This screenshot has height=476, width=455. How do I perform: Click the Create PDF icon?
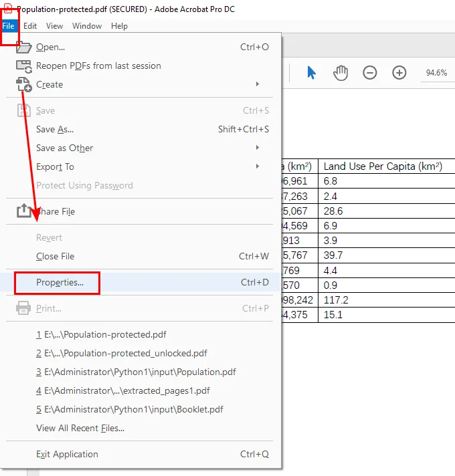[23, 84]
